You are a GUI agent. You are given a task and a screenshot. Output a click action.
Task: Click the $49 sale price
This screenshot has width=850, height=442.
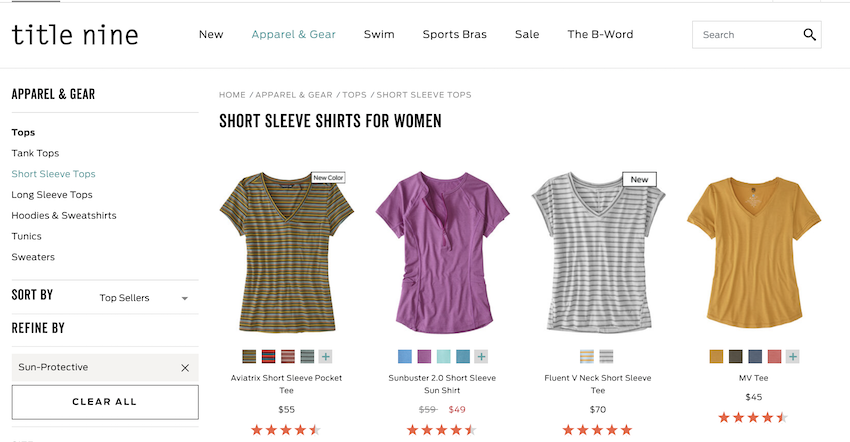point(457,409)
